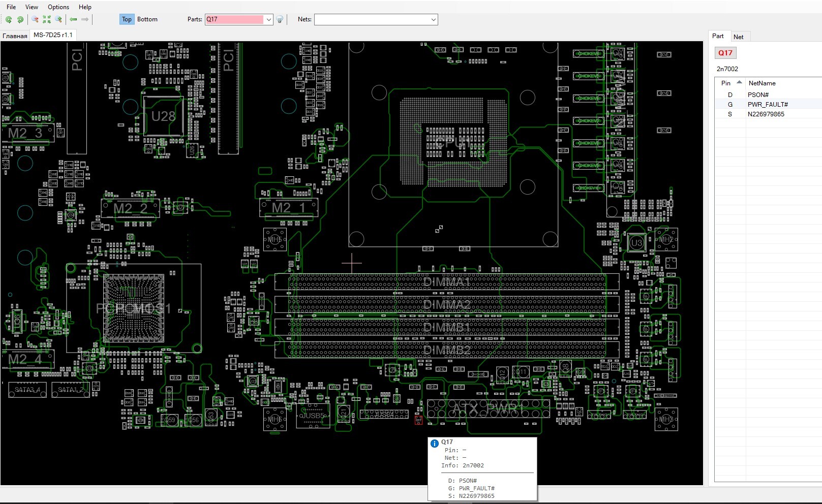Open the Nets dropdown list
Viewport: 822px width, 504px height.
(433, 19)
